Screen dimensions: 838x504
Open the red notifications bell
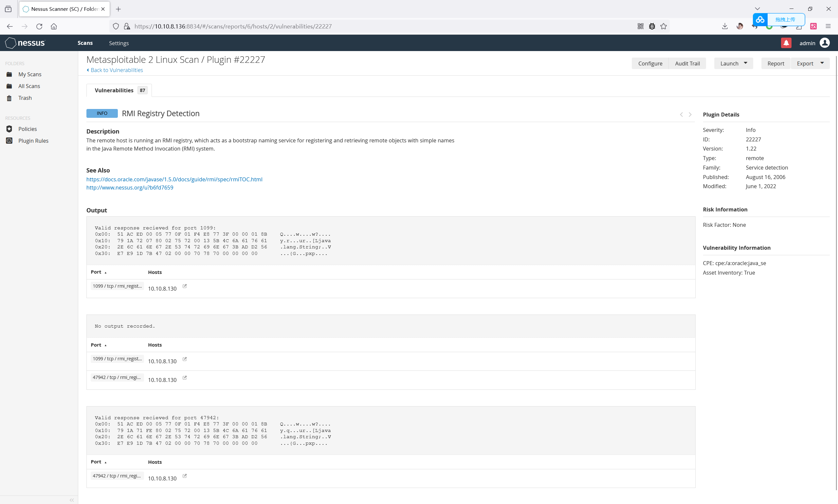[786, 43]
